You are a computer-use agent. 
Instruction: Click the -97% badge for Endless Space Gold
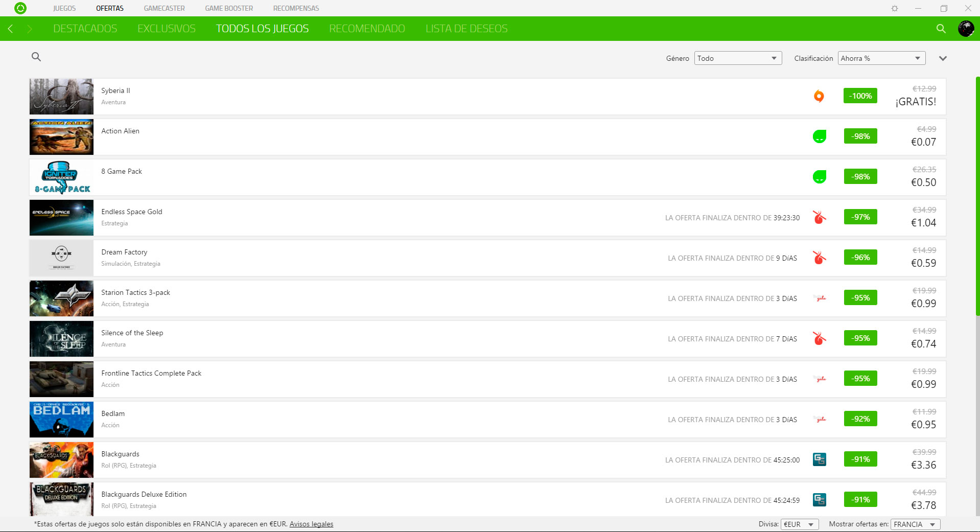coord(860,217)
